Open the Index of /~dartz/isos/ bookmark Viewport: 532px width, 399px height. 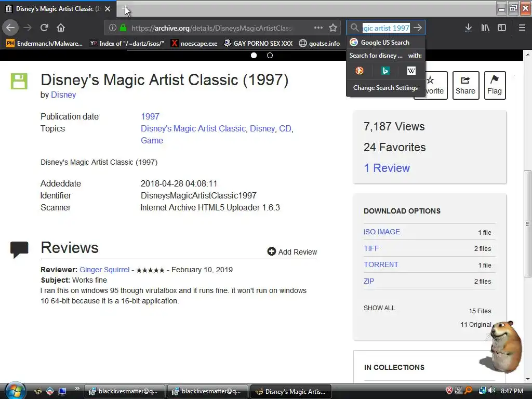pyautogui.click(x=127, y=44)
